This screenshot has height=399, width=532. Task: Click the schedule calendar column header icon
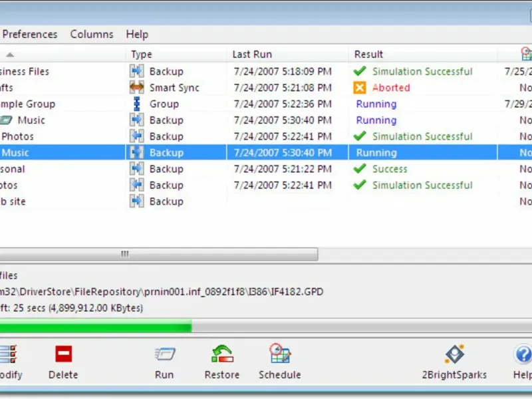click(526, 54)
